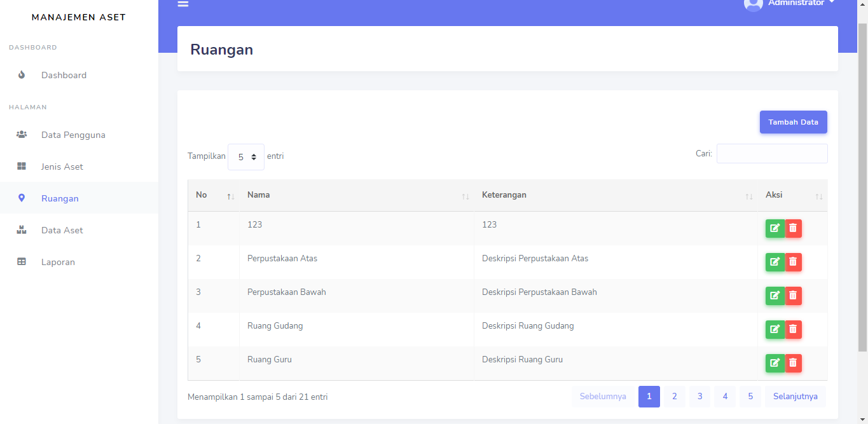Select the Dashboard flame icon in sidebar
The width and height of the screenshot is (868, 424).
click(x=21, y=74)
